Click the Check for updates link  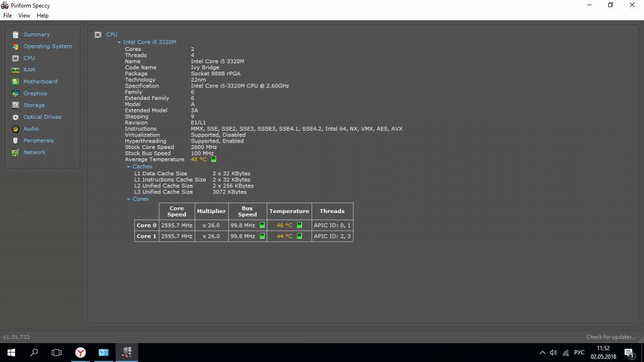pos(610,337)
